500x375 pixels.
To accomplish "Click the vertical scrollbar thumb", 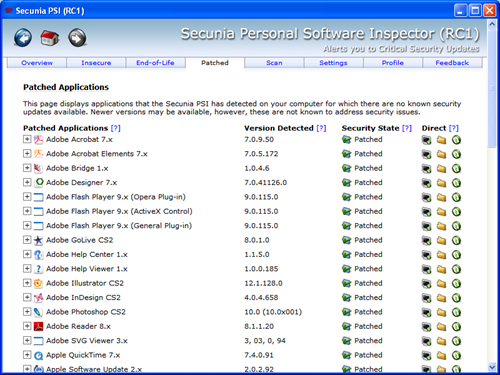I will (492, 88).
